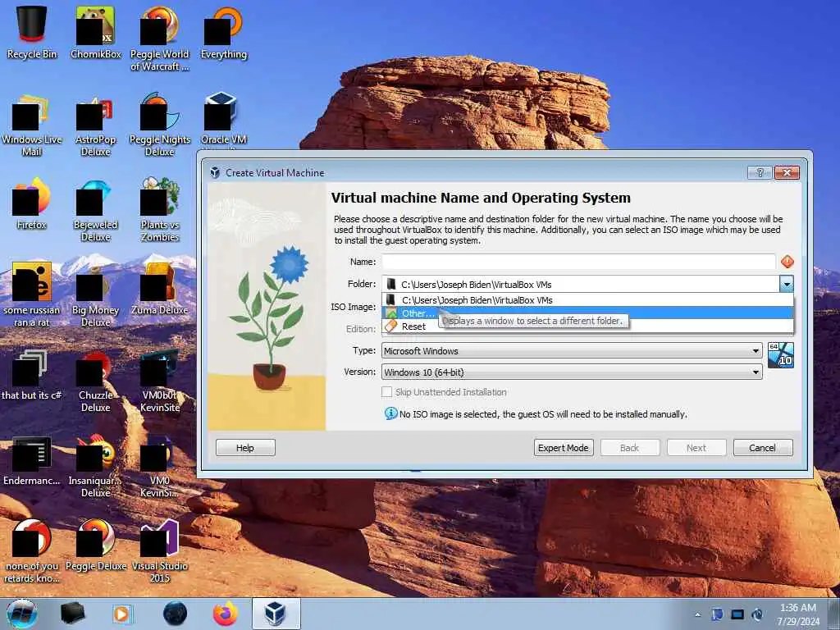Click the dialog's question mark help button

click(760, 172)
